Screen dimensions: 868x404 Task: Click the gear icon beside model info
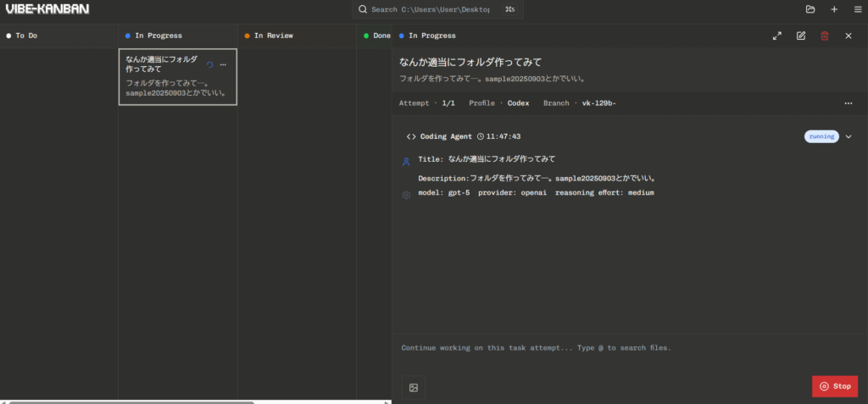406,195
